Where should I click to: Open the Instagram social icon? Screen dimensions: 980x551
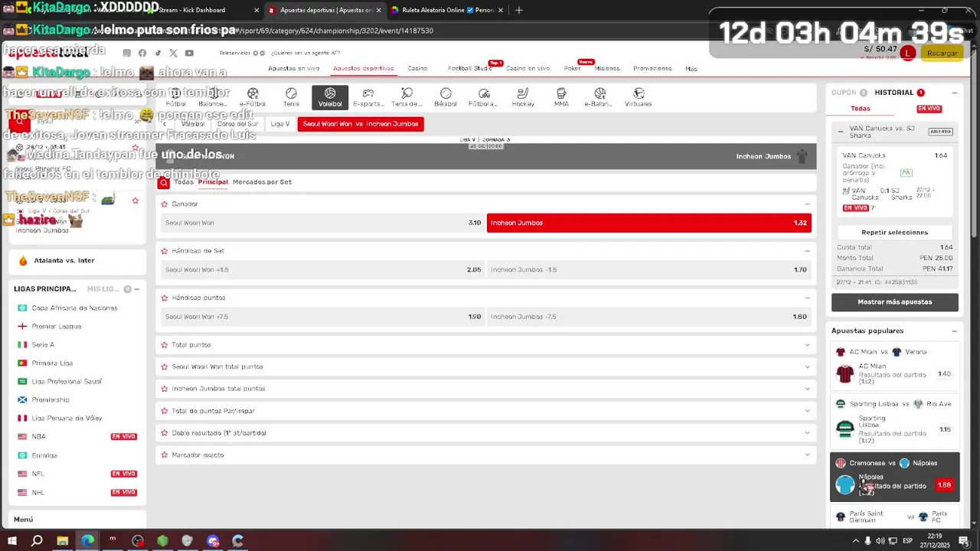127,53
